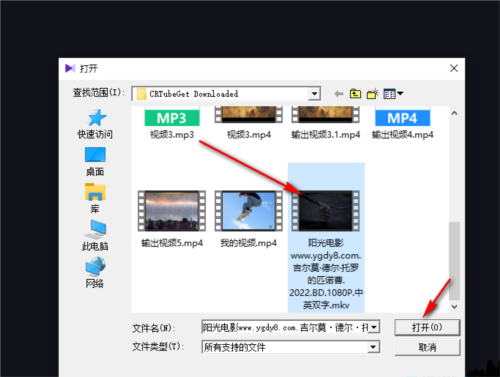Go up one folder level icon
Viewport: 500px width, 377px height.
355,94
